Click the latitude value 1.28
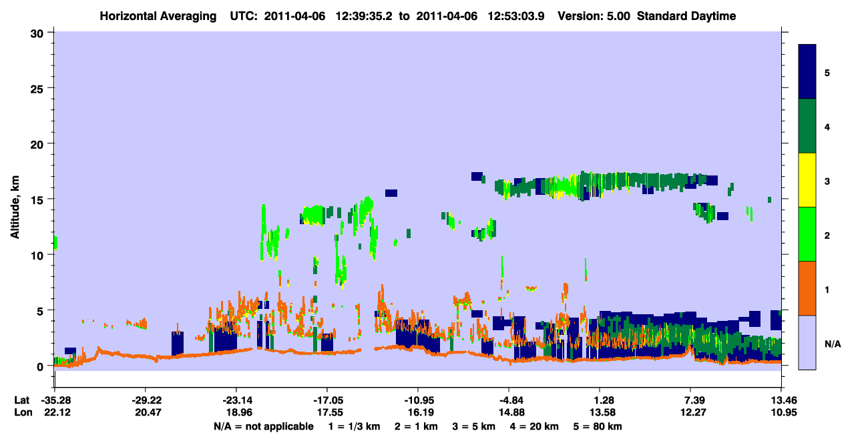Image resolution: width=868 pixels, height=445 pixels. [x=600, y=400]
